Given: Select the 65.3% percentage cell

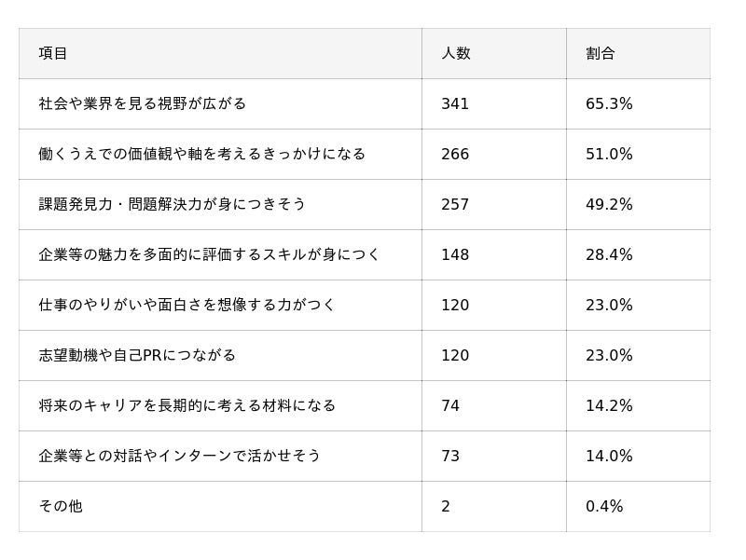Looking at the screenshot, I should [609, 103].
